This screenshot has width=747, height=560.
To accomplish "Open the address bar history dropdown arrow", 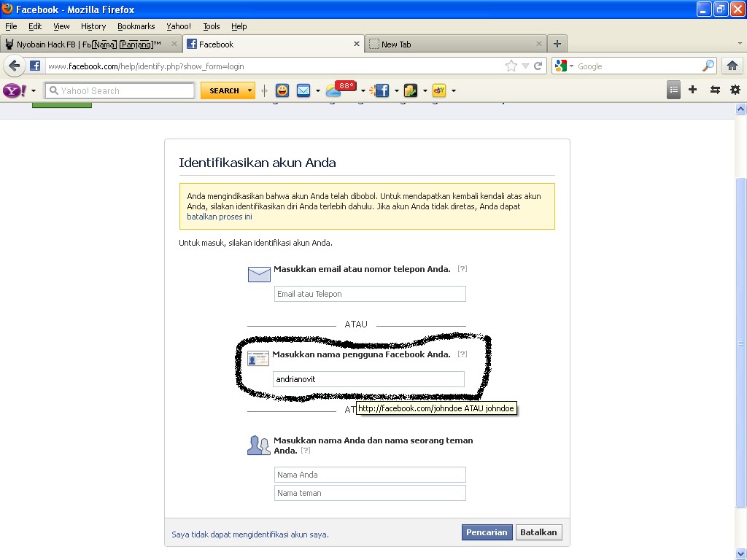I will (525, 66).
